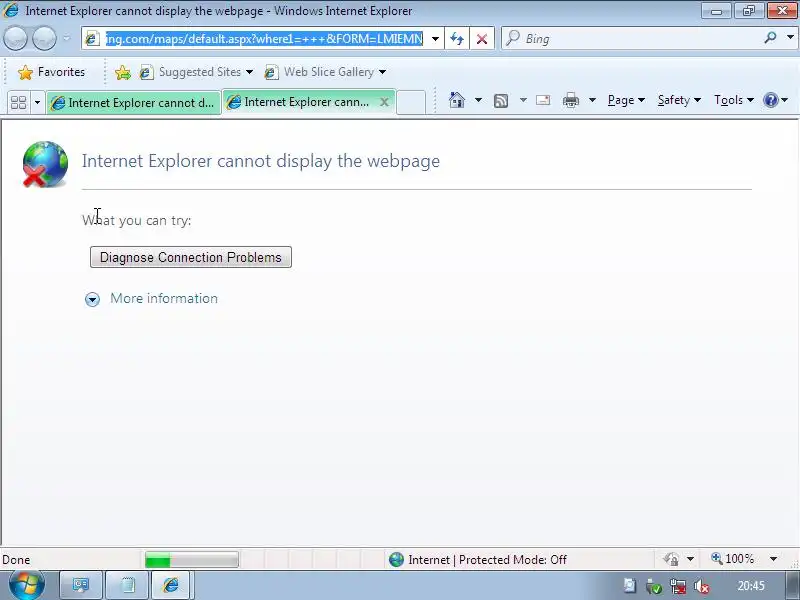Expand the Print options dropdown arrow
The width and height of the screenshot is (800, 600).
point(592,100)
